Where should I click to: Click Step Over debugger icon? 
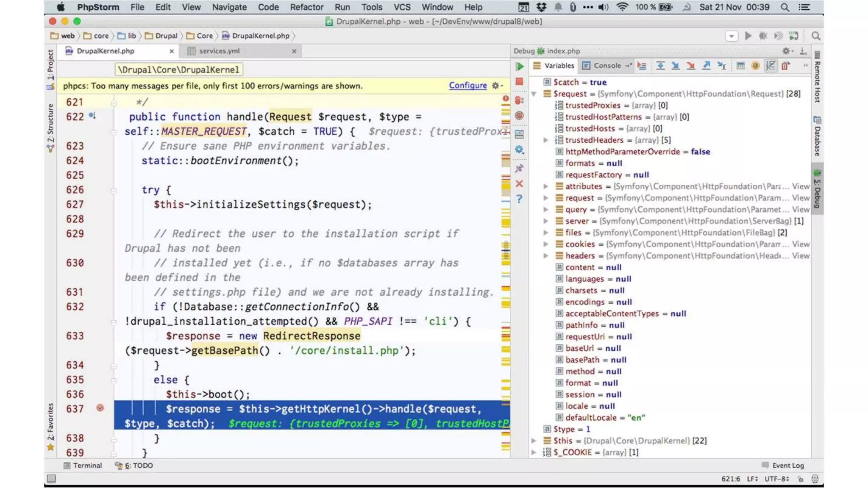coord(660,66)
